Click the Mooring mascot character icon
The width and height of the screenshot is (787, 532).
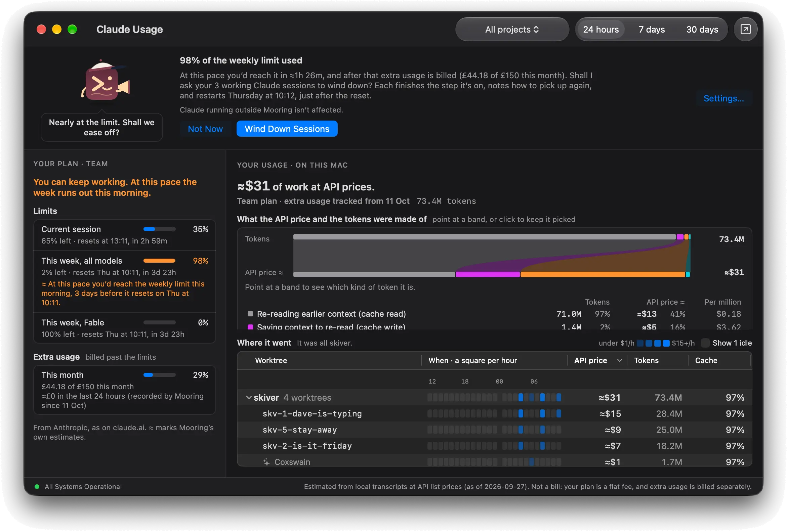[105, 80]
